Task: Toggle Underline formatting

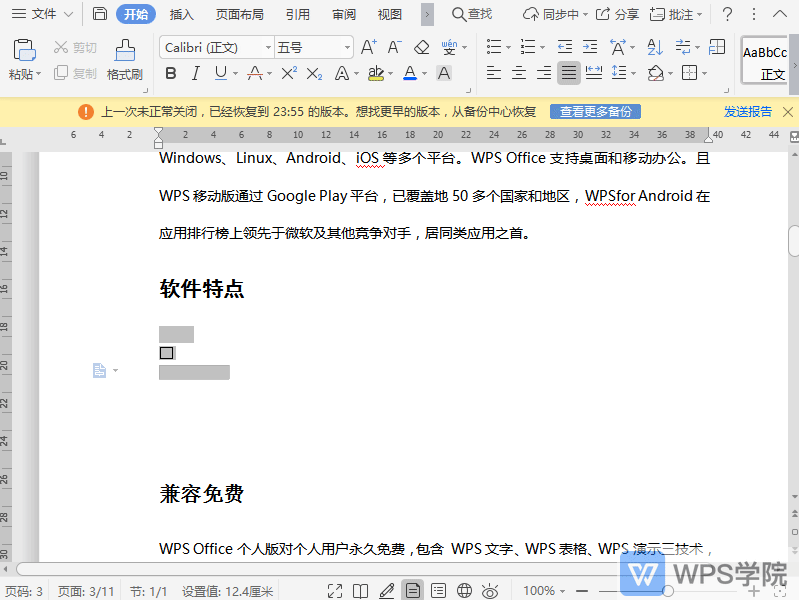Action: 221,73
